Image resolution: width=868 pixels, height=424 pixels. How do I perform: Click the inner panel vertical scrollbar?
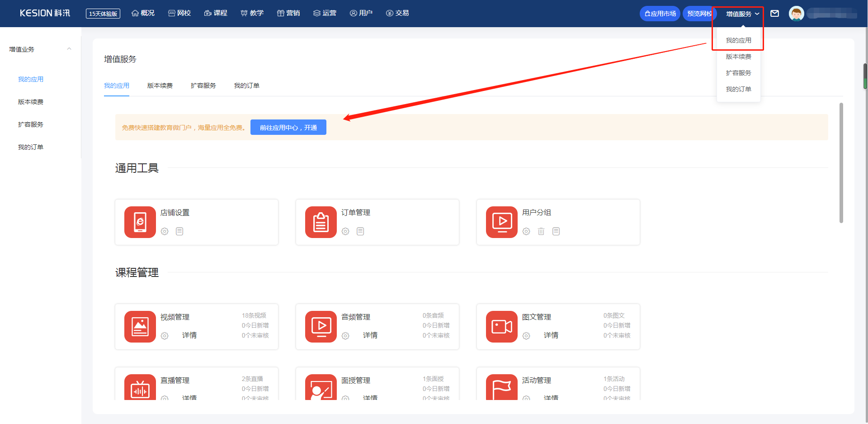pos(841,163)
